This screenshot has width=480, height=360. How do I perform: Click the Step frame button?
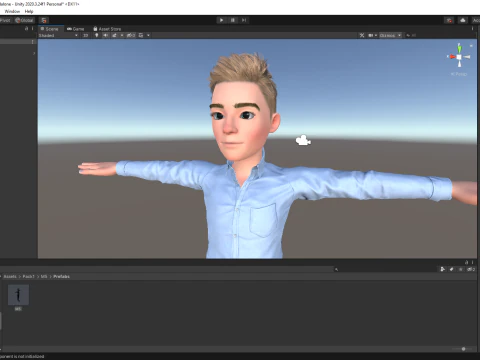[244, 20]
